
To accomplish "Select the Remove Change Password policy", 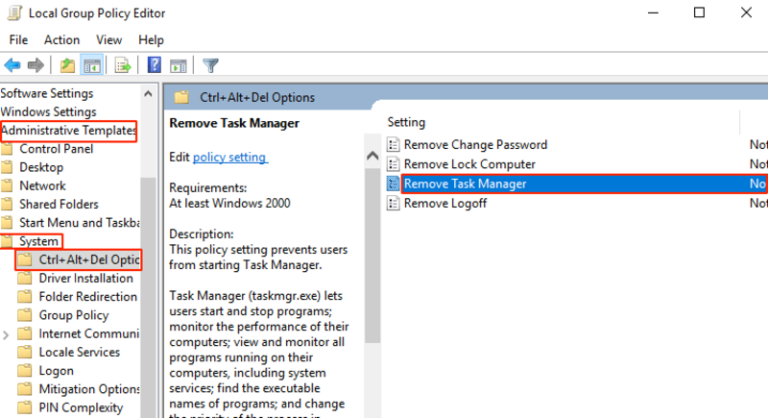I will tap(475, 145).
